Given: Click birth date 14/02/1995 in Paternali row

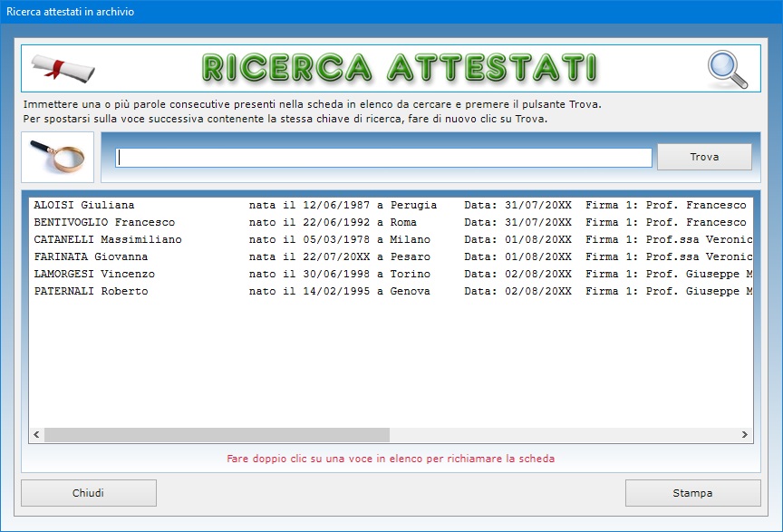Looking at the screenshot, I should click(x=336, y=291).
